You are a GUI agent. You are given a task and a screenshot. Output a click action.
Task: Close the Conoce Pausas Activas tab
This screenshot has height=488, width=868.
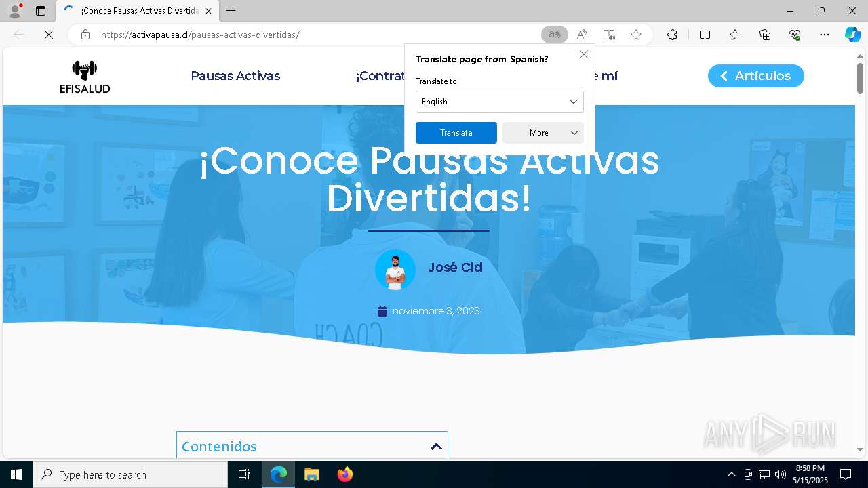208,11
